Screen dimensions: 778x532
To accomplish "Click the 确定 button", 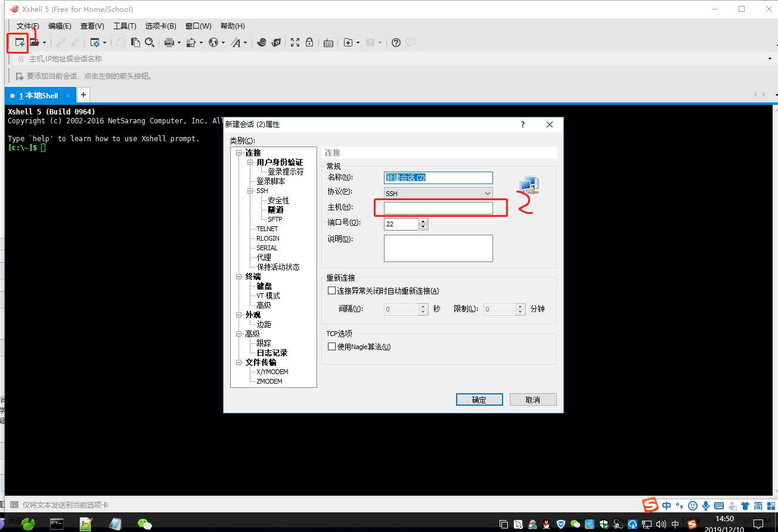I will (x=479, y=400).
